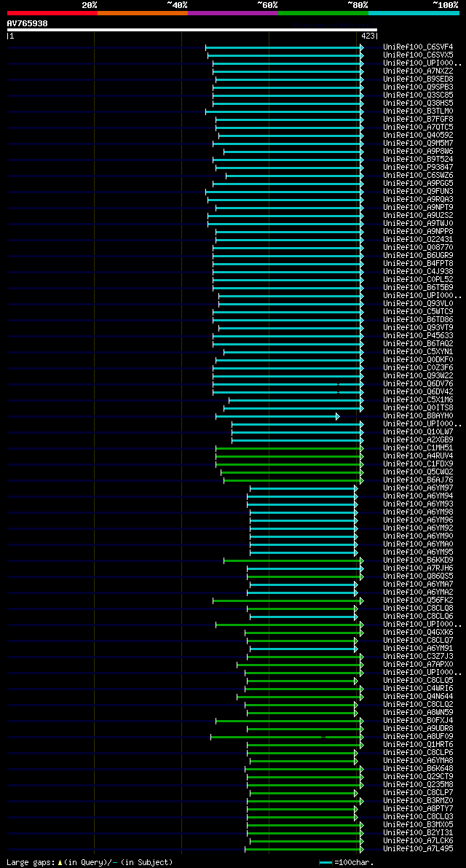Select the UniRef100_Q6DV76 label
The width and height of the screenshot is (466, 868).
[418, 384]
